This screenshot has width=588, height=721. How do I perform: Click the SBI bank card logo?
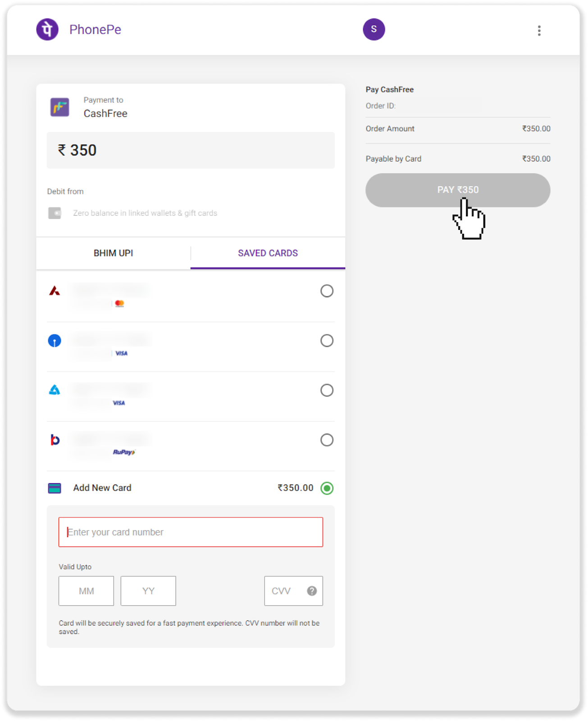[55, 341]
